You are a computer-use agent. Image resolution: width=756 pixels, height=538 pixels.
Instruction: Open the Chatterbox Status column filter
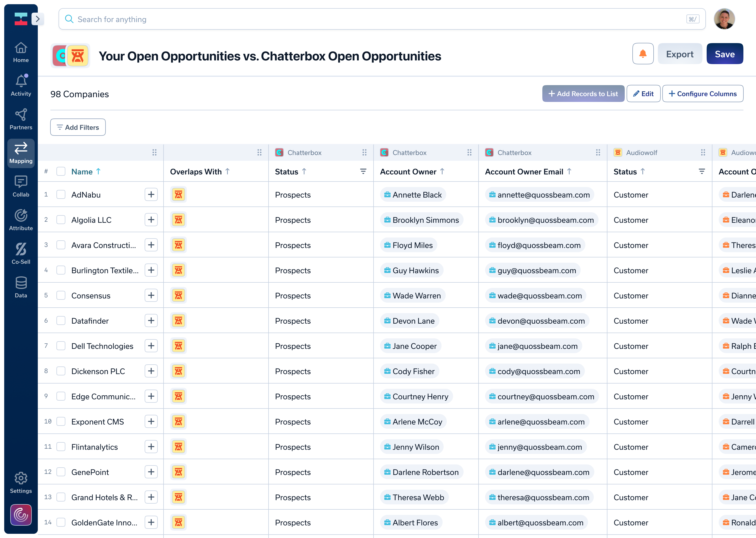click(363, 171)
